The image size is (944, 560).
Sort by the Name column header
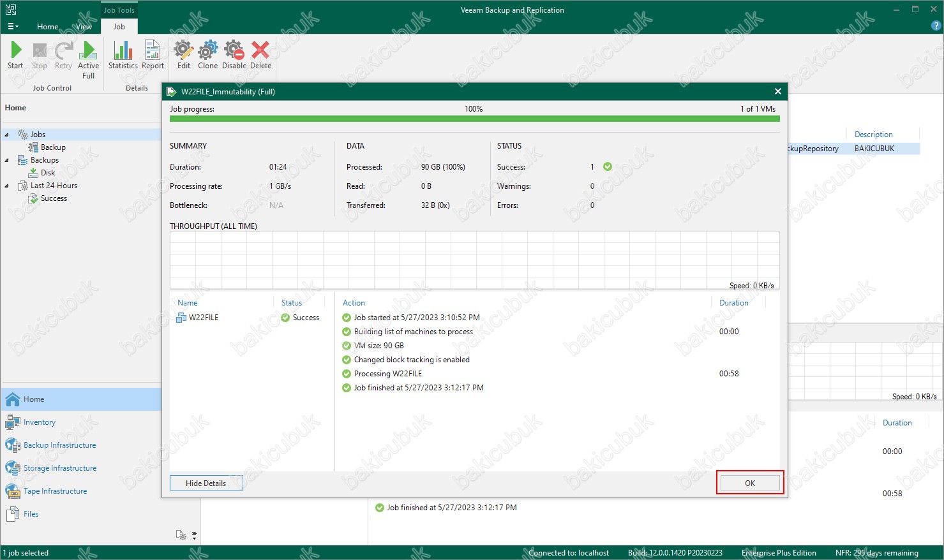point(188,303)
